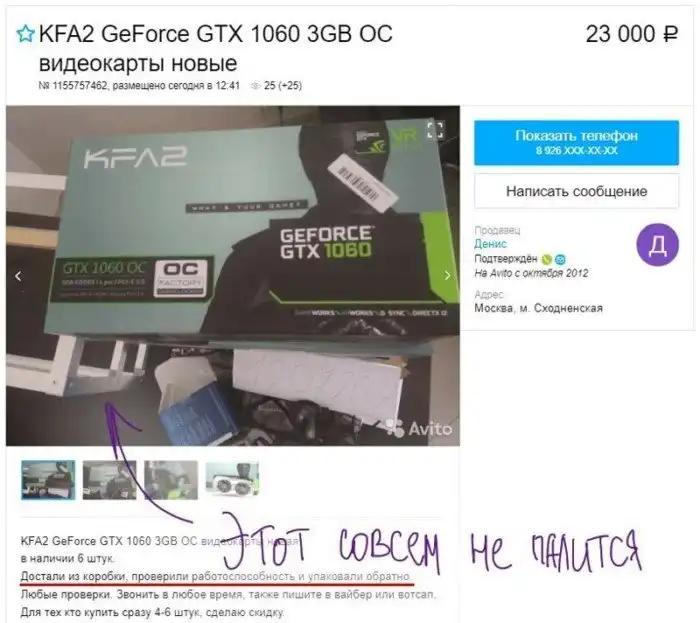Click the Avito watermark on photo
Screen dimensions: 700x623
coord(419,428)
